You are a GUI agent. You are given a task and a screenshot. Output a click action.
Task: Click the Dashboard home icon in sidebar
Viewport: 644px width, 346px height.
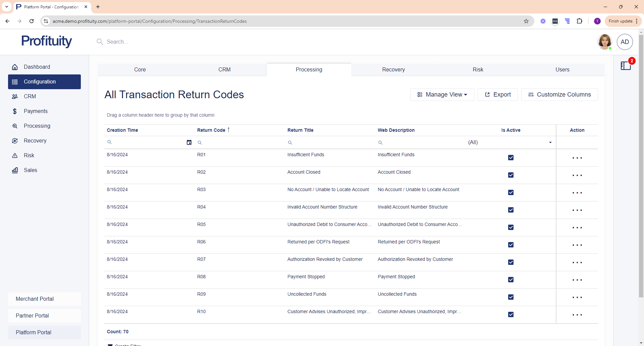click(15, 67)
